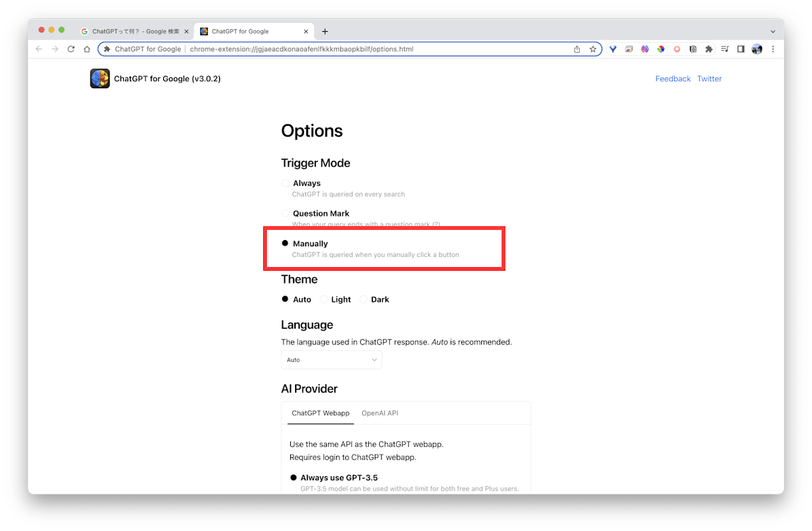Switch to OpenAI API provider tab
The height and width of the screenshot is (531, 812).
[x=380, y=413]
